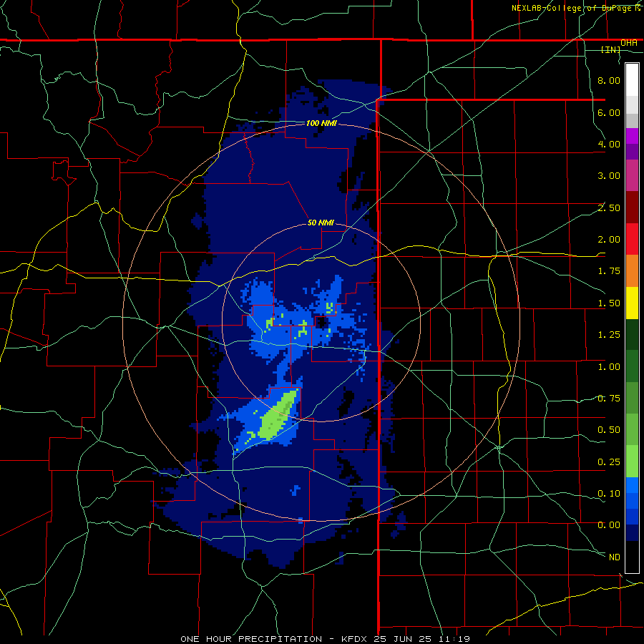Pick the yellow legend swatch near 1.50
The height and width of the screenshot is (644, 644).
[632, 303]
